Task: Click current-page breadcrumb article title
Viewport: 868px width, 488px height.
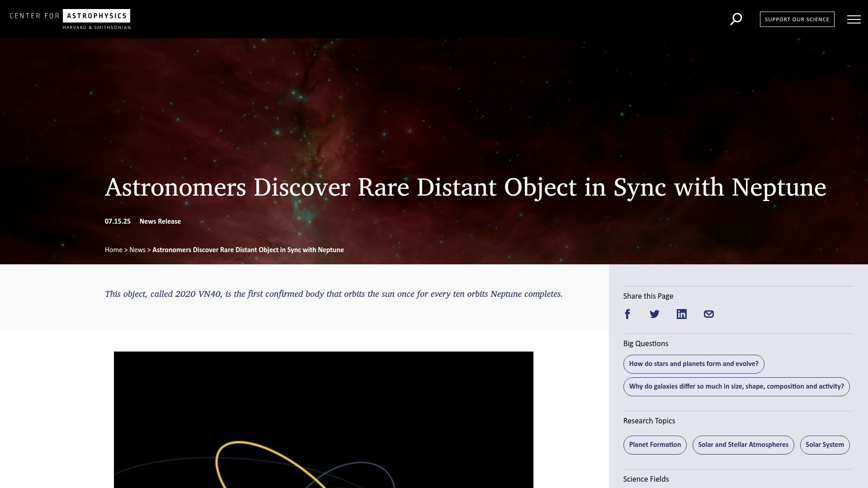Action: [x=248, y=250]
